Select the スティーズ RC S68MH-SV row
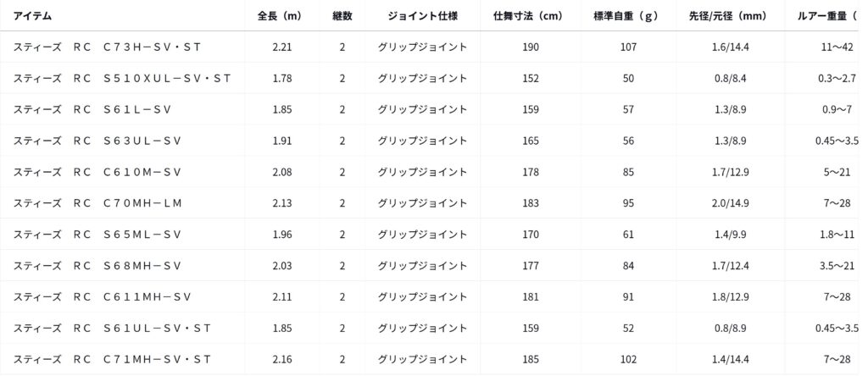 97,266
